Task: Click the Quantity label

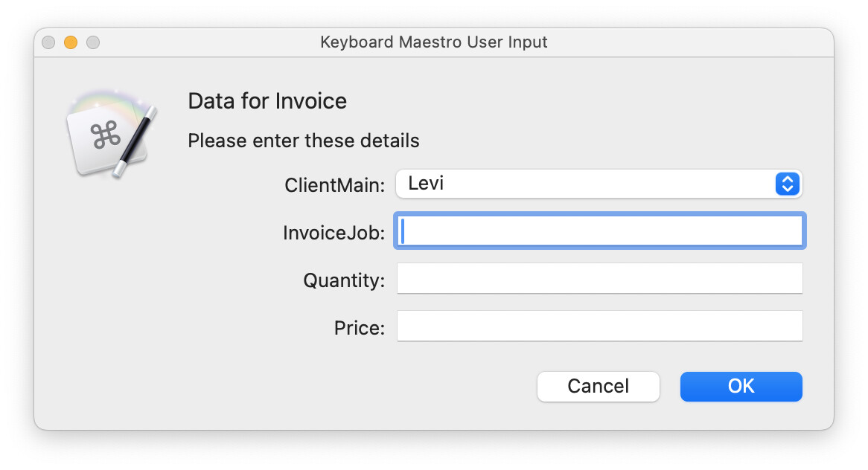Action: click(x=343, y=280)
